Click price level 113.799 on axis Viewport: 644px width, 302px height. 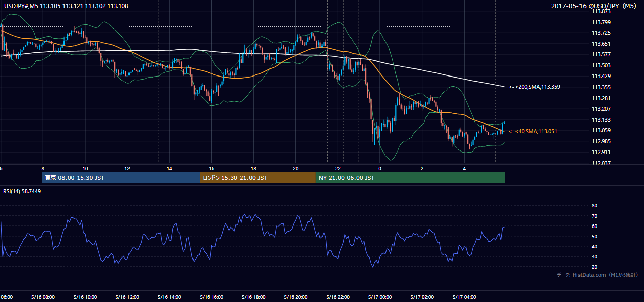601,22
